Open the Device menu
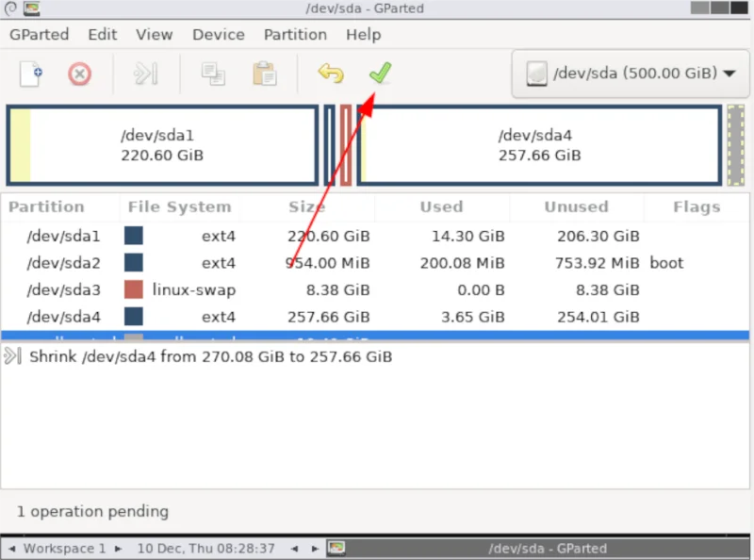Screen dimensions: 754x560 click(219, 35)
